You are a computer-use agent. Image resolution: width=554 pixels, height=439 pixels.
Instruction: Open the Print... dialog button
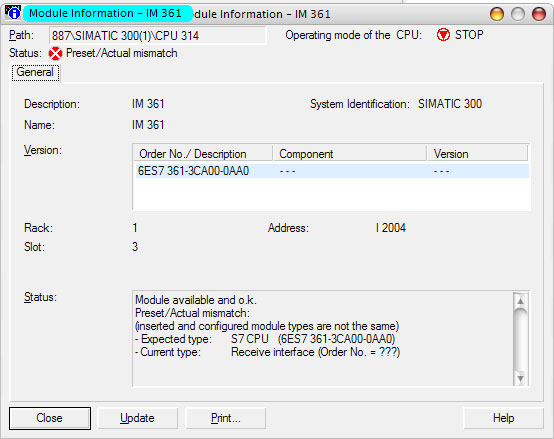click(x=225, y=418)
